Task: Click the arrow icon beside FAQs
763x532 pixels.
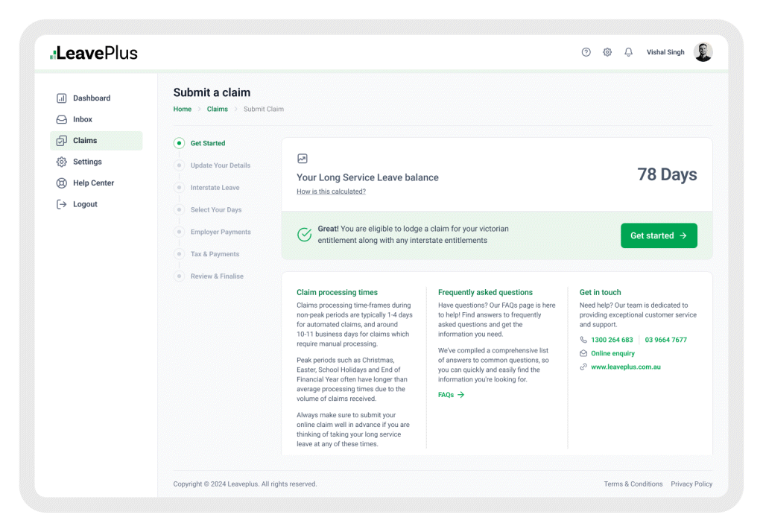Action: point(460,395)
